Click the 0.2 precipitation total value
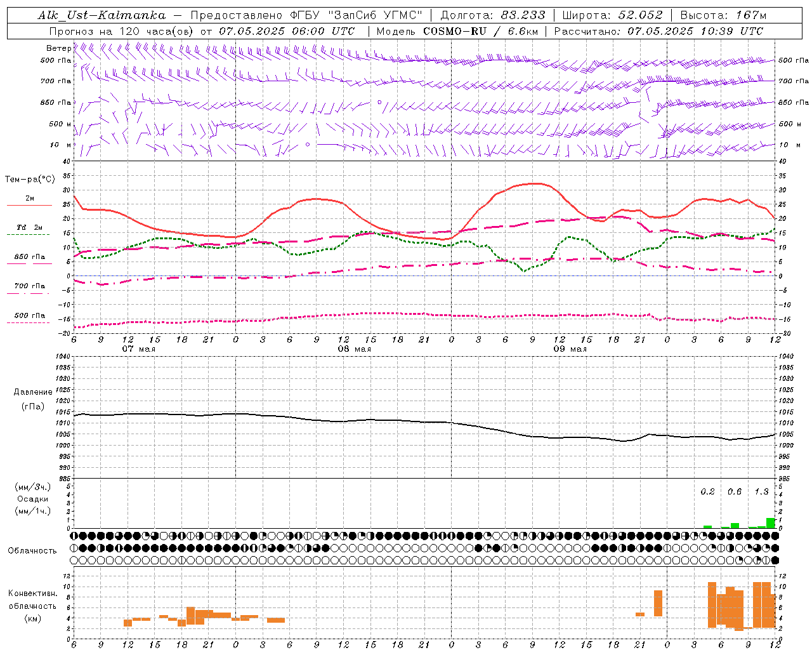Image resolution: width=812 pixels, height=650 pixels. [708, 491]
